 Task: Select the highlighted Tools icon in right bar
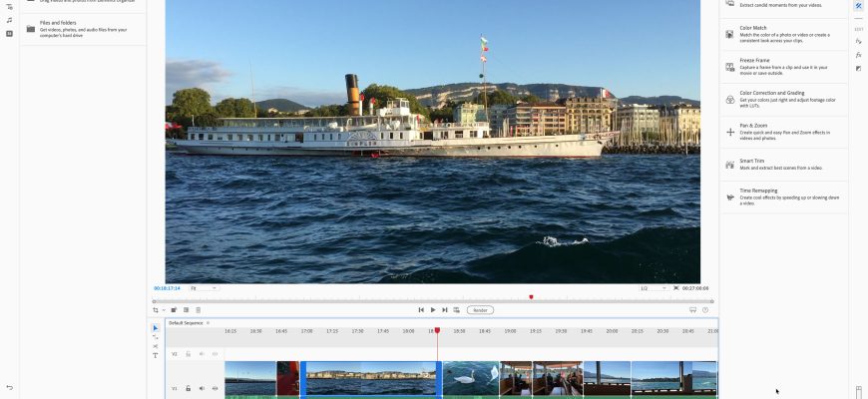click(859, 6)
